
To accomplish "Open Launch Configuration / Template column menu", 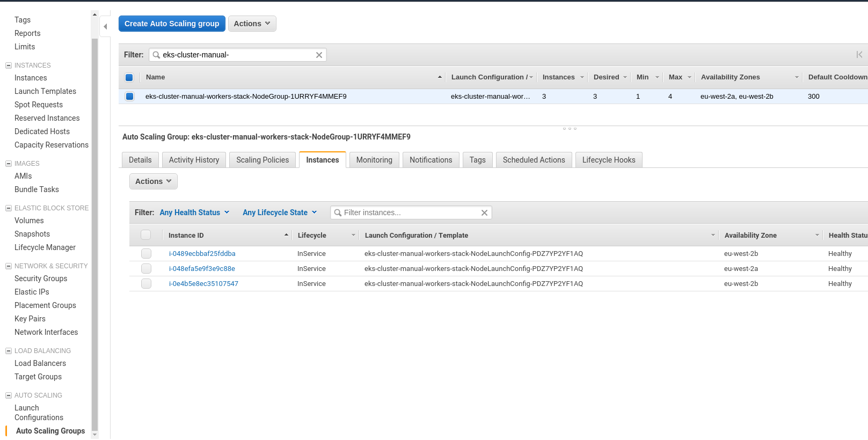I will pyautogui.click(x=713, y=235).
